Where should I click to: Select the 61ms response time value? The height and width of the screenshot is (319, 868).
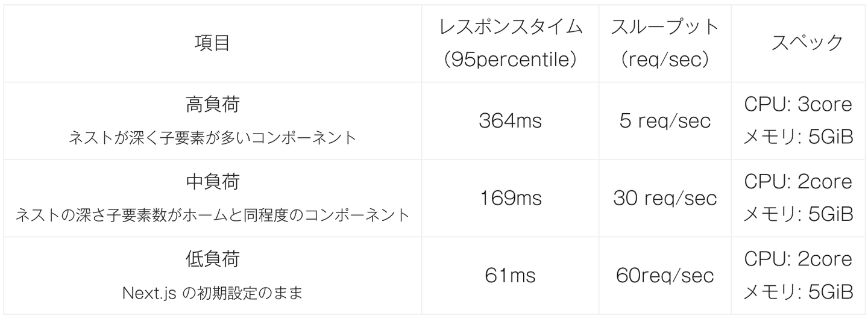510,276
